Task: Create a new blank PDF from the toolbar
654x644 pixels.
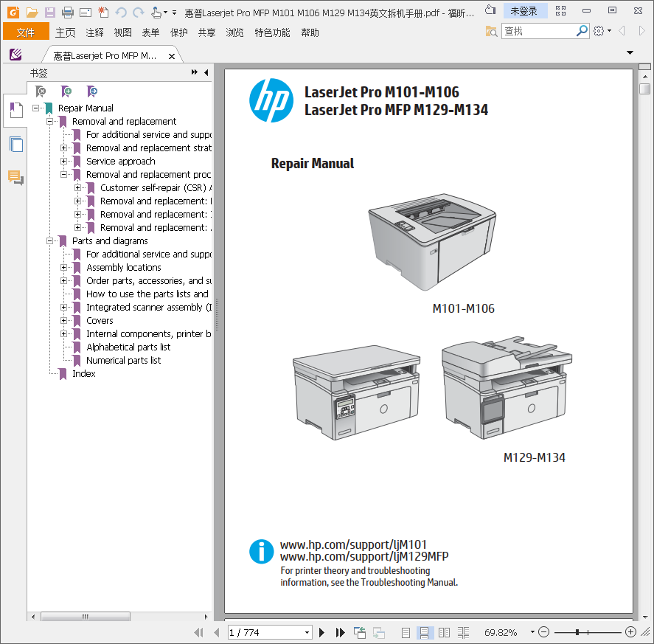Action: pyautogui.click(x=103, y=13)
